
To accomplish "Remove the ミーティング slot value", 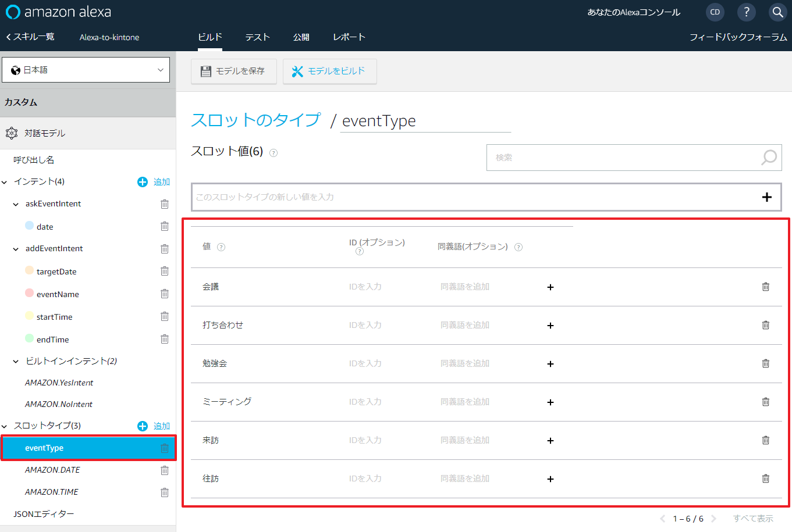I will 766,402.
